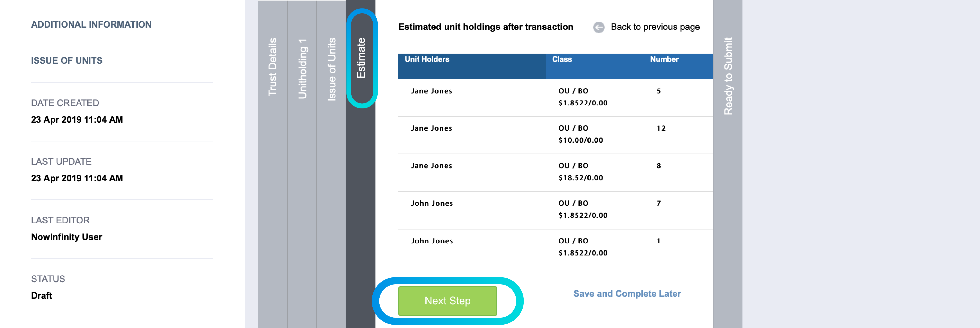980x328 pixels.
Task: Click the Class column header
Action: (x=562, y=59)
